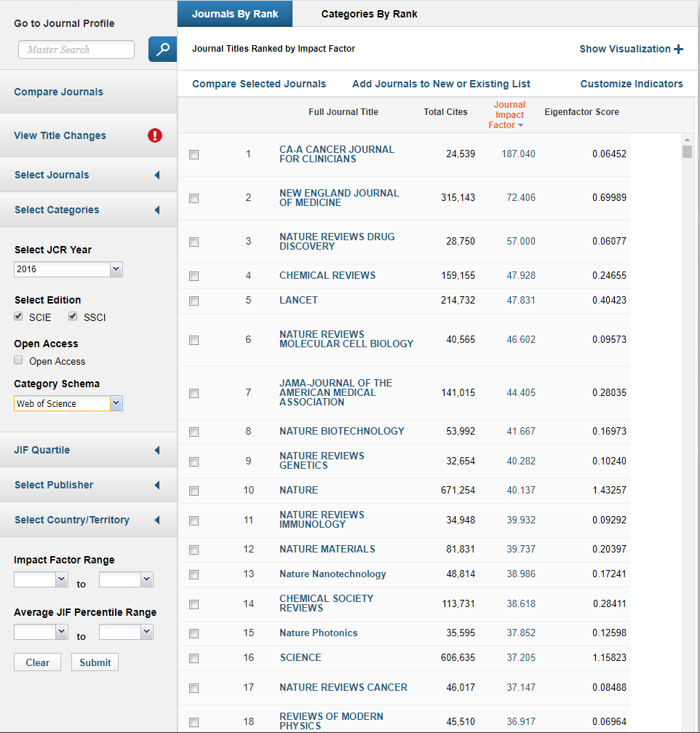Uncheck the SCIE edition checkbox
The height and width of the screenshot is (733, 700).
[18, 317]
